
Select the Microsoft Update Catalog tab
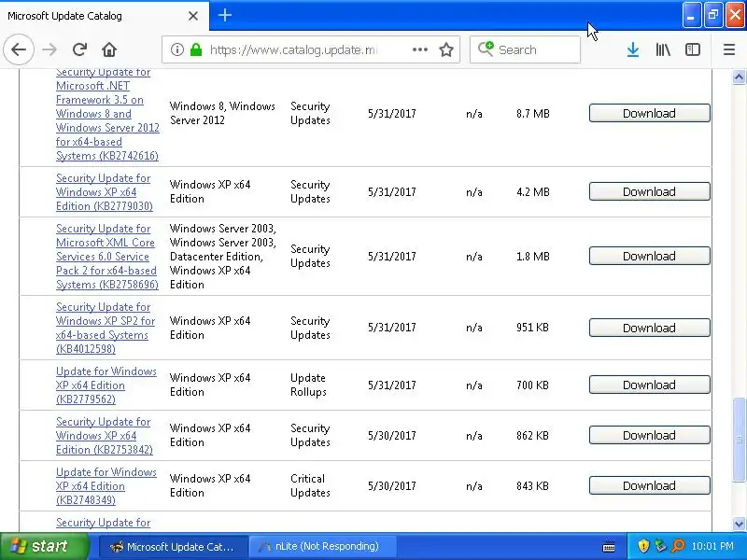point(104,16)
